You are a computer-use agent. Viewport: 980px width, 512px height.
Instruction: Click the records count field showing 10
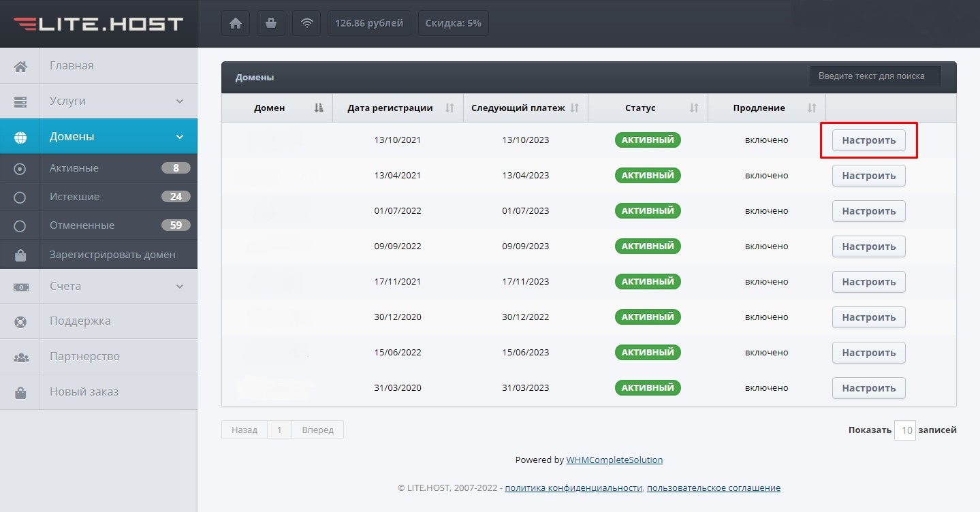click(904, 430)
